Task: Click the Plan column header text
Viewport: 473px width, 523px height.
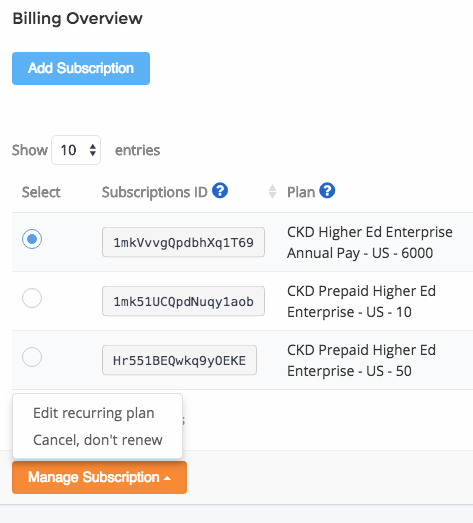Action: pyautogui.click(x=301, y=192)
